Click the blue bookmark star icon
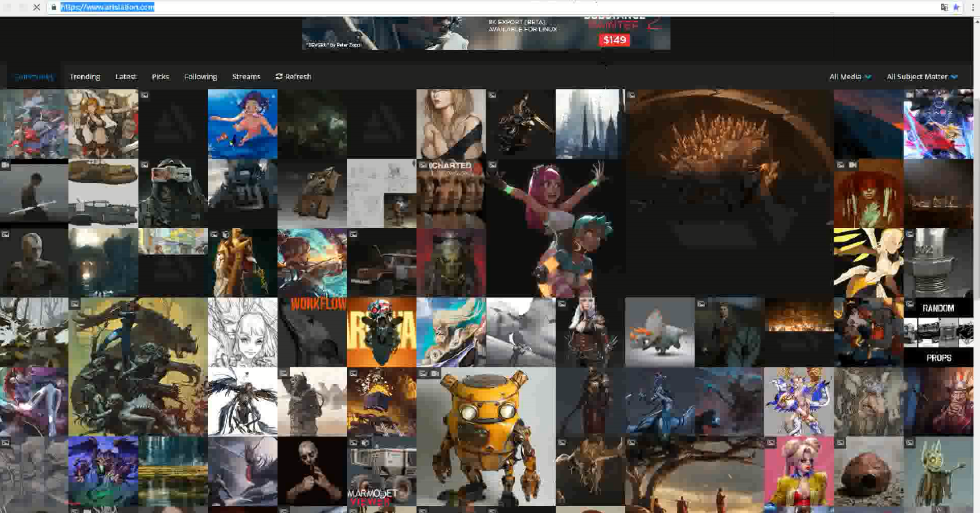This screenshot has height=513, width=980. pos(956,7)
